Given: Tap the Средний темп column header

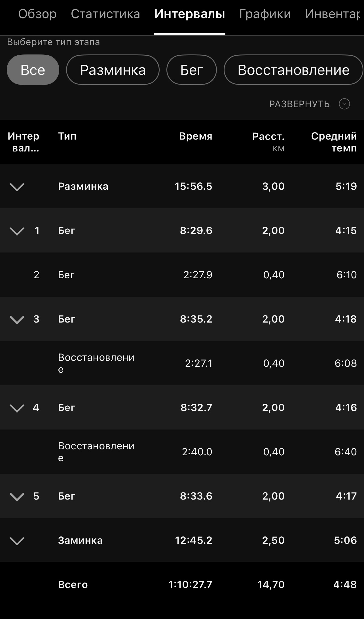Looking at the screenshot, I should [x=334, y=142].
